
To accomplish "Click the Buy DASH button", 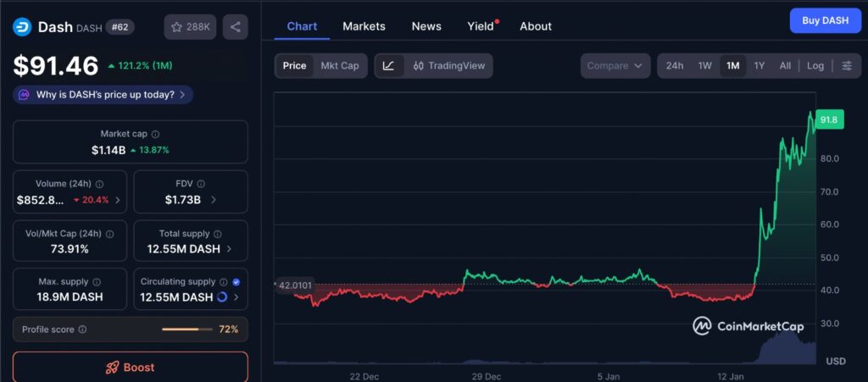I will 826,21.
